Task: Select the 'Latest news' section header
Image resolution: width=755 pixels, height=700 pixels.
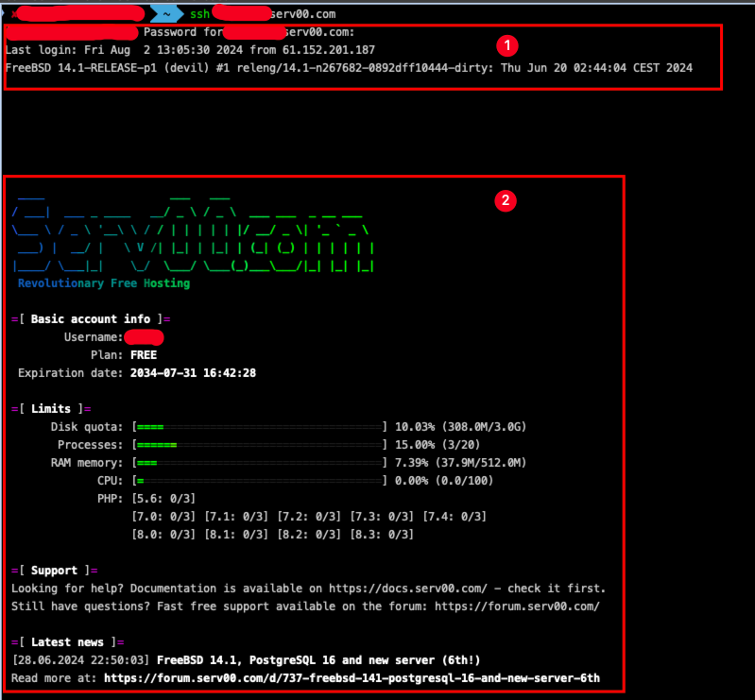Action: point(67,642)
